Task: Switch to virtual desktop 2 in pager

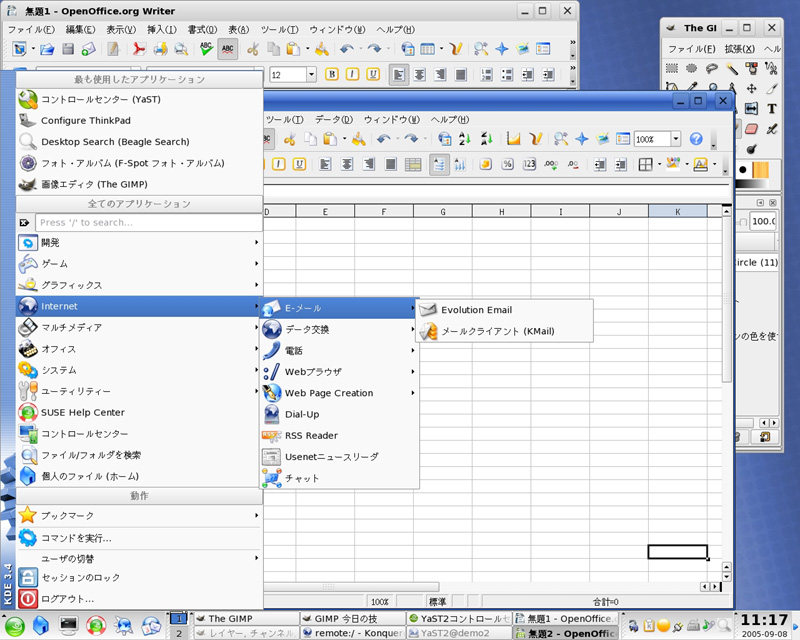Action: [179, 633]
